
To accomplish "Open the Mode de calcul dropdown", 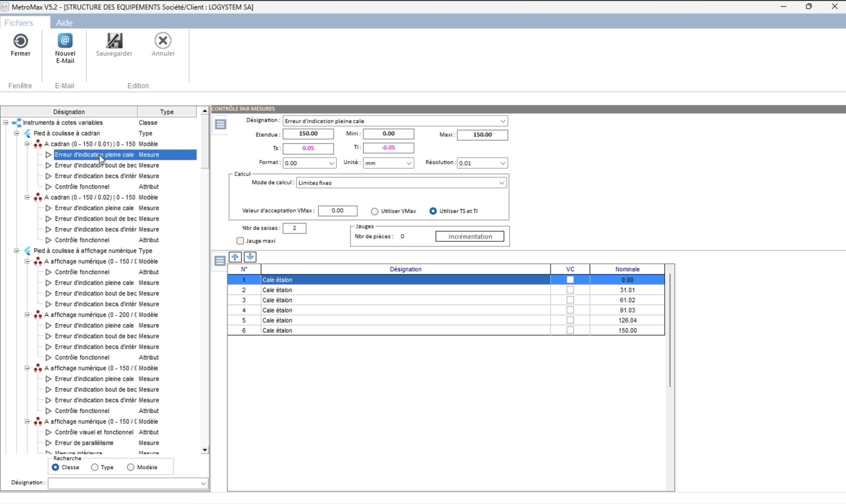I will tap(501, 183).
